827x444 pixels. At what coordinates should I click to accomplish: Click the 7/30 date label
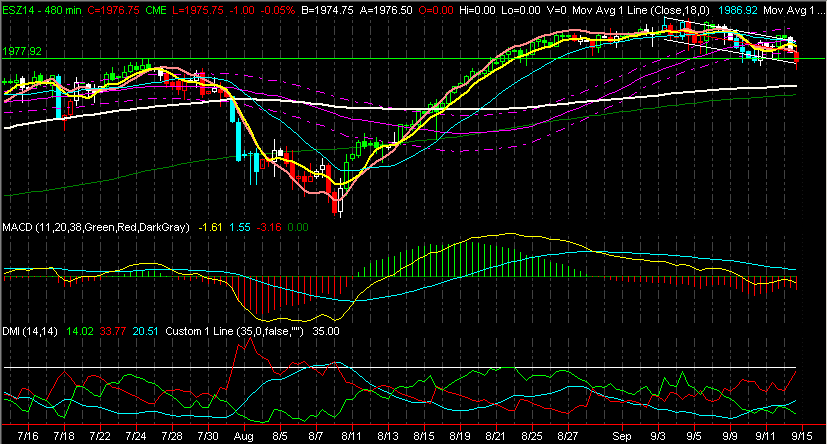click(x=208, y=436)
